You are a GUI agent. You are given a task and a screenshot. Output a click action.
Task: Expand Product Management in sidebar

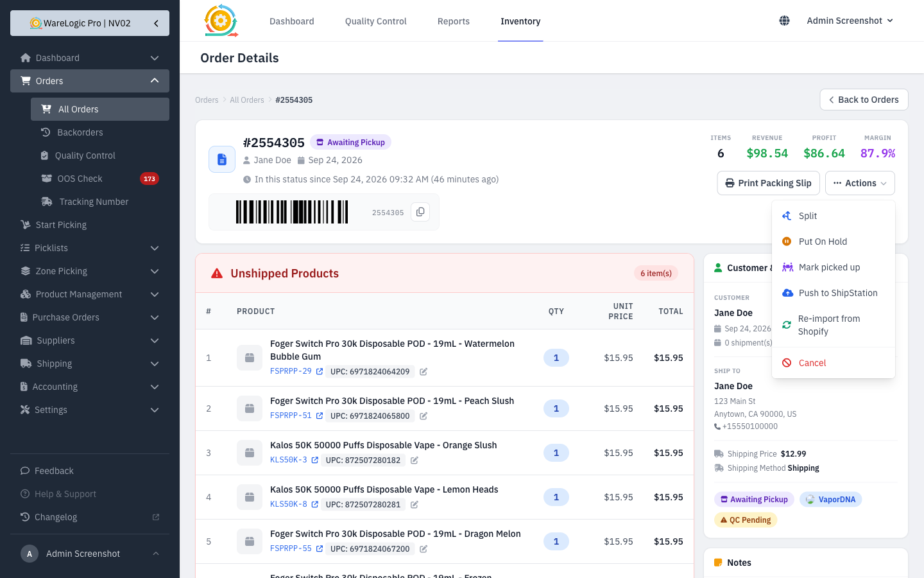click(x=90, y=294)
